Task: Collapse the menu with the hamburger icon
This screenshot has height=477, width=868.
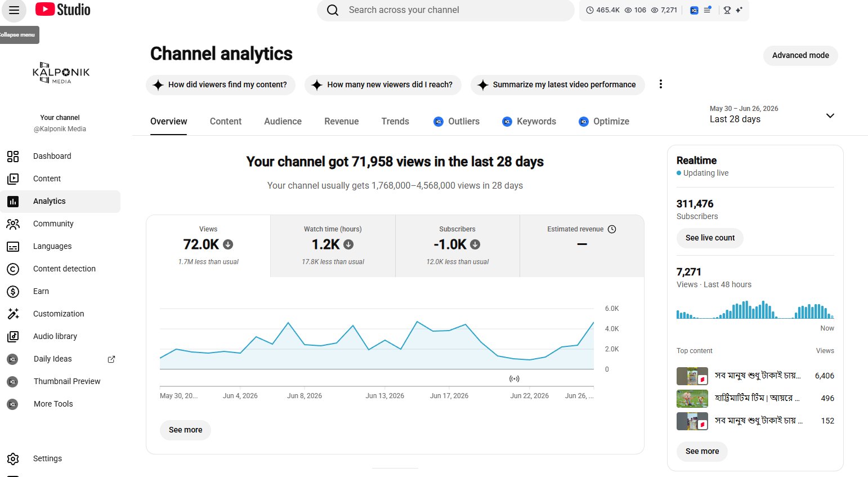Action: (x=14, y=10)
